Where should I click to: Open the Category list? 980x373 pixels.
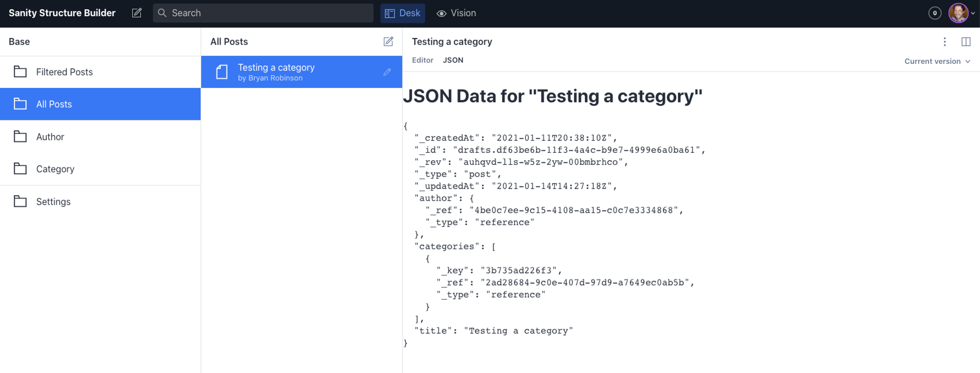55,169
